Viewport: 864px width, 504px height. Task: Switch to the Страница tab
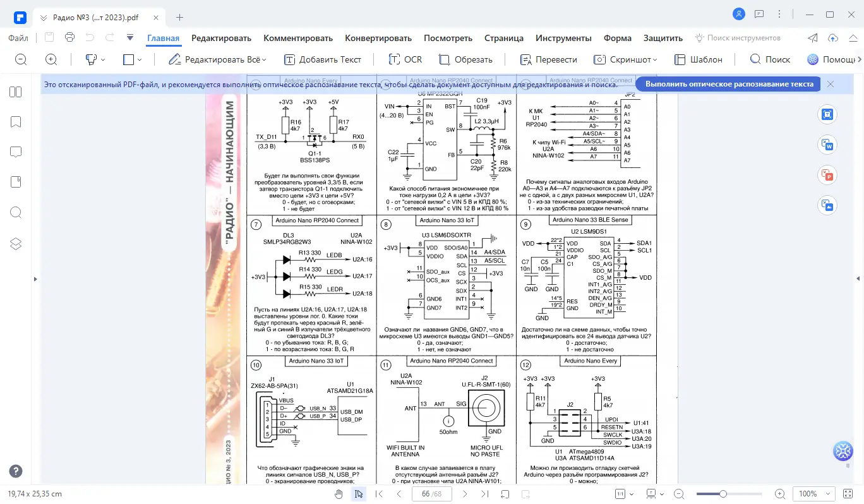coord(504,38)
